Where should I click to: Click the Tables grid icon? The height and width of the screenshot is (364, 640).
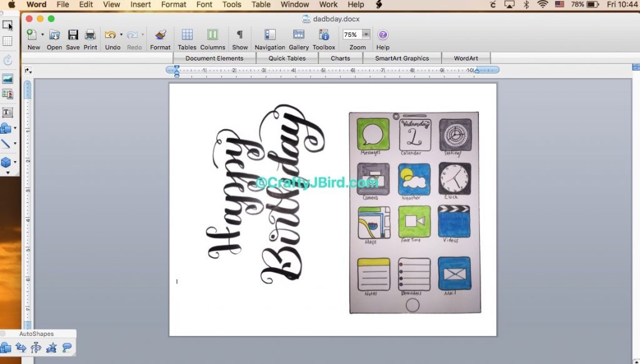(187, 35)
